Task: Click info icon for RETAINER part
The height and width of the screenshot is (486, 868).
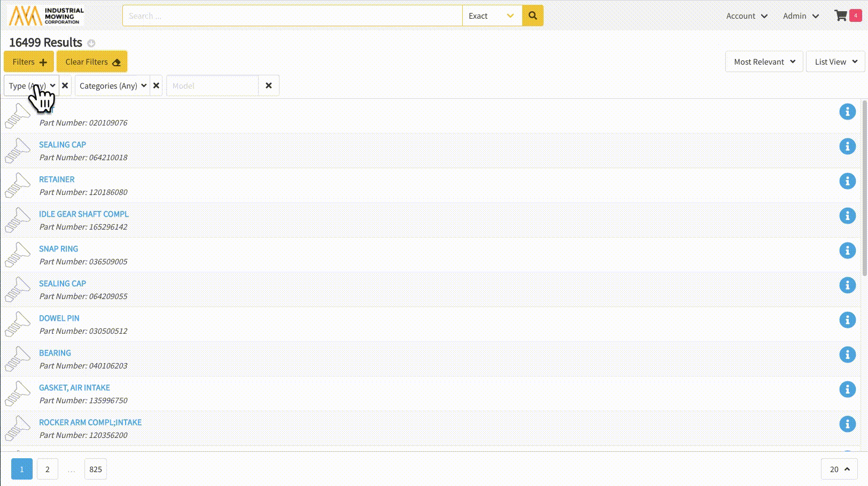Action: (847, 181)
